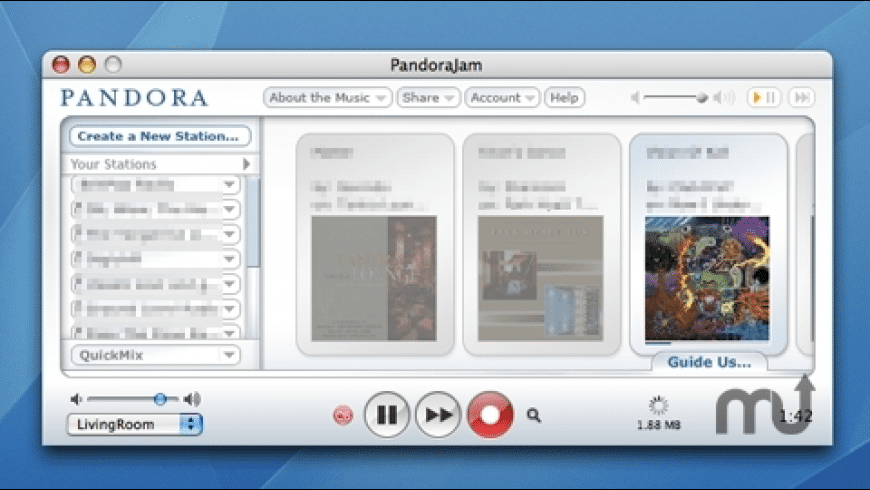The image size is (870, 490).
Task: Click the Help button
Action: [564, 98]
